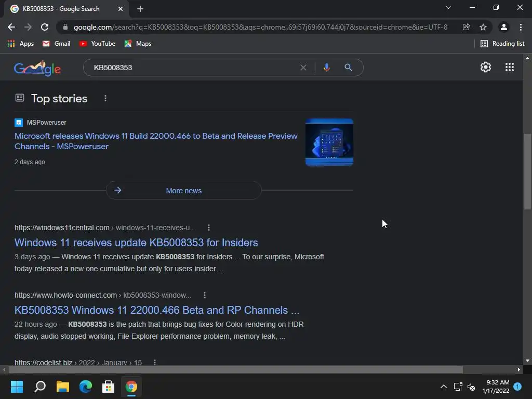Open File Explorer from the taskbar

coord(63,387)
